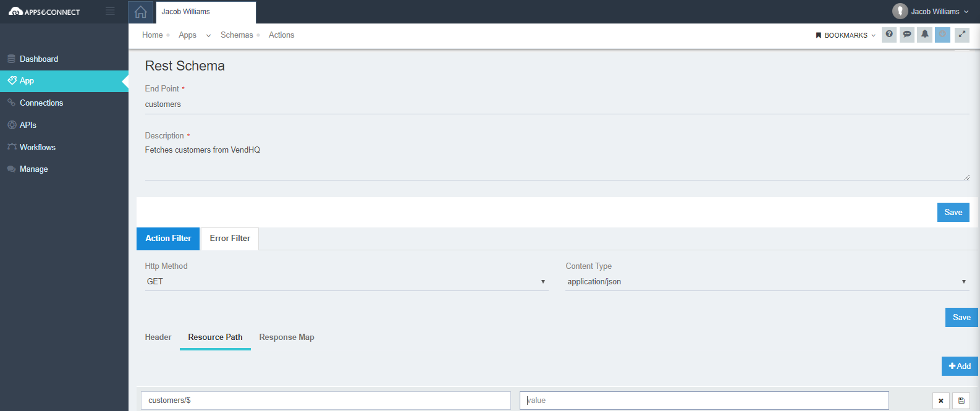
Task: Click the Dashboard sidebar icon
Action: [x=11, y=59]
